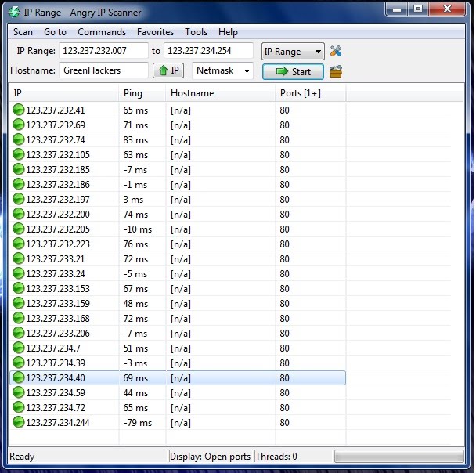This screenshot has height=473, width=476.
Task: Click green status icon for 123.237.232.197
Action: (x=19, y=199)
